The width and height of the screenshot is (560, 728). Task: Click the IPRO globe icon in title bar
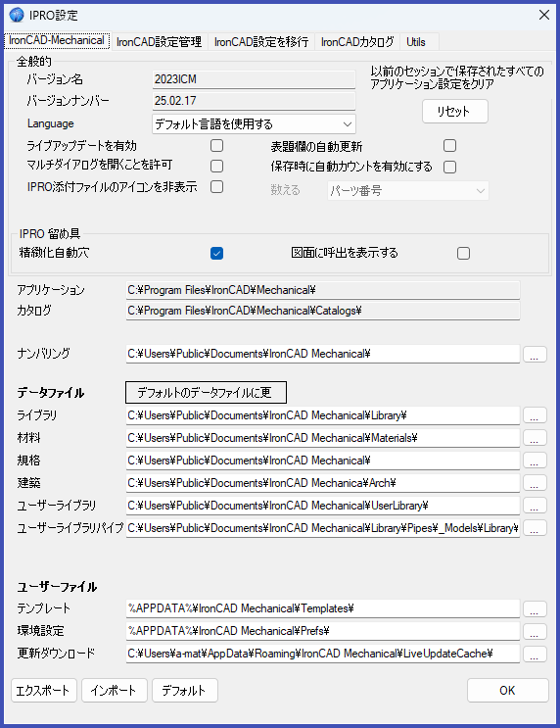pos(17,15)
